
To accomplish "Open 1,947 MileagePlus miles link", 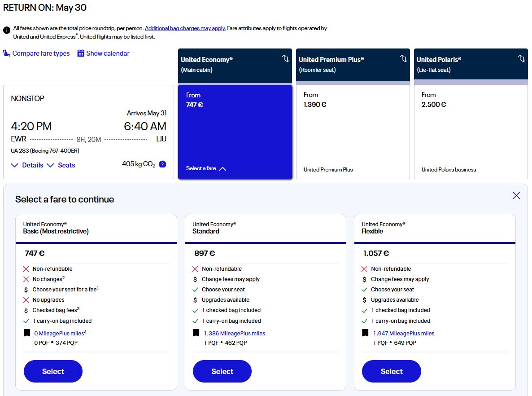I will [x=404, y=334].
